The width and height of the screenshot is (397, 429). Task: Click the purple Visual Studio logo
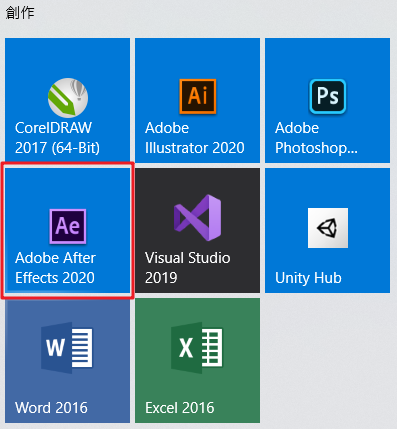point(198,218)
